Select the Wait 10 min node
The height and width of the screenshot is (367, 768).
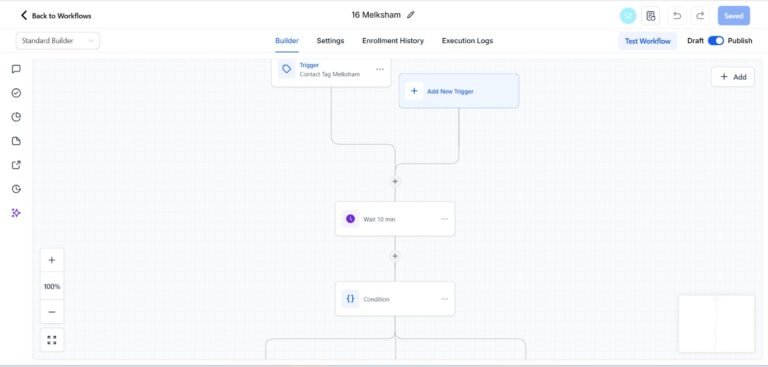click(395, 219)
